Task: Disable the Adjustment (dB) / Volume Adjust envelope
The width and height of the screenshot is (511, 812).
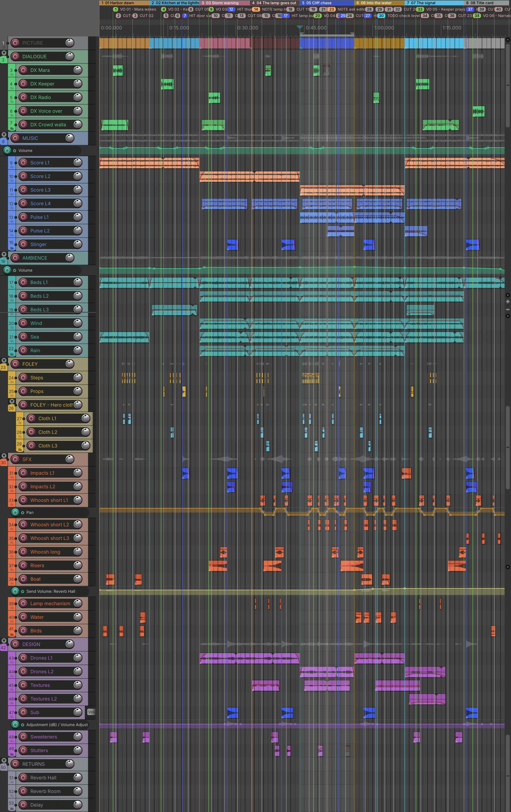Action: [23, 725]
